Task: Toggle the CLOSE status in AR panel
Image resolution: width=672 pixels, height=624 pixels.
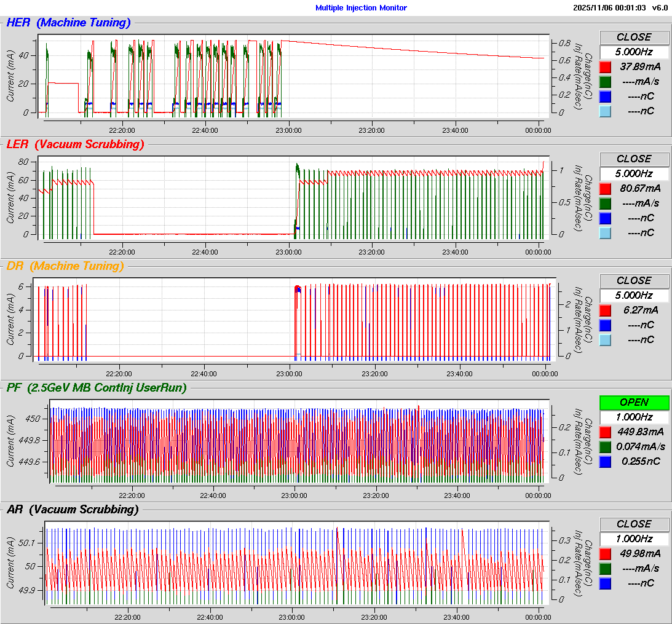Action: click(x=634, y=524)
